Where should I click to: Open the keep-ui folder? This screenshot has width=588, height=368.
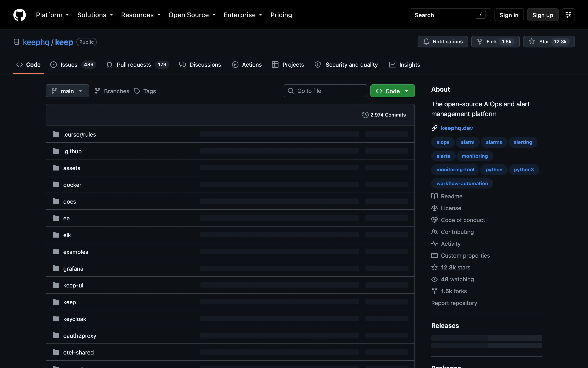73,285
